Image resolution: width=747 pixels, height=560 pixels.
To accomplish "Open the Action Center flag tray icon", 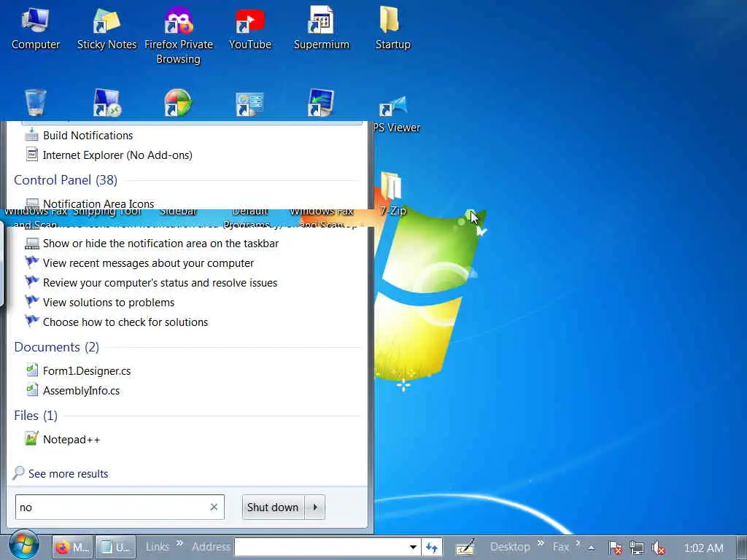I will click(x=615, y=548).
